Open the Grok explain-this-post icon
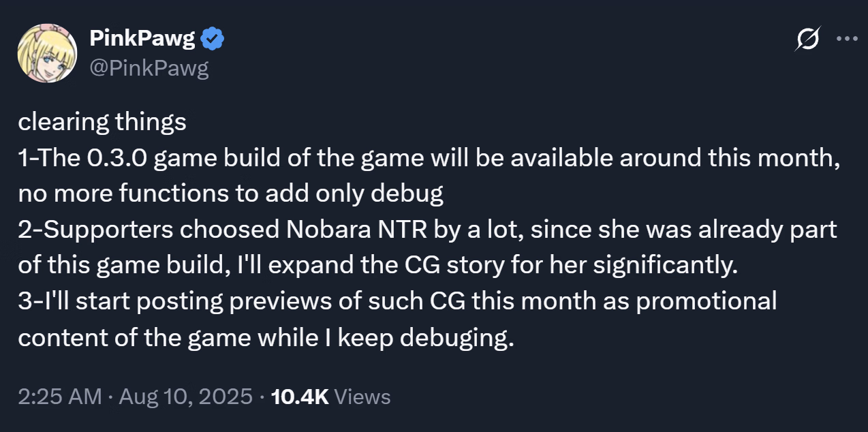The width and height of the screenshot is (868, 432). tap(808, 39)
